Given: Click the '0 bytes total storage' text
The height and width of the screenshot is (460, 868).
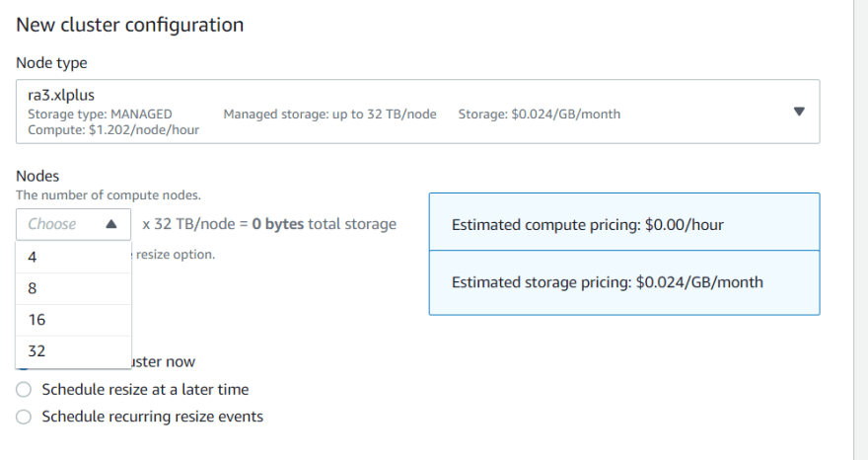Looking at the screenshot, I should pyautogui.click(x=324, y=224).
